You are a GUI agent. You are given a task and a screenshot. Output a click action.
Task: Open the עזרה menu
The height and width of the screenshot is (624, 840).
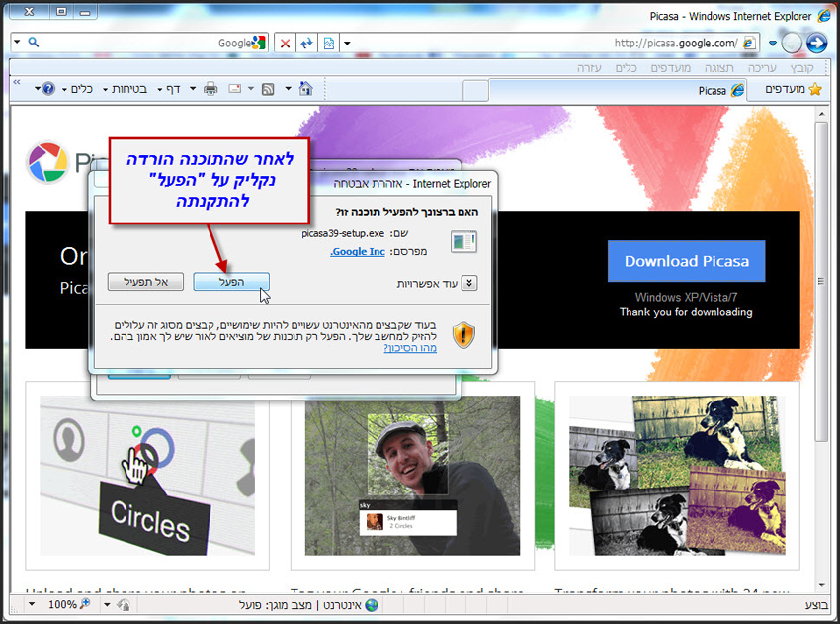pyautogui.click(x=589, y=68)
